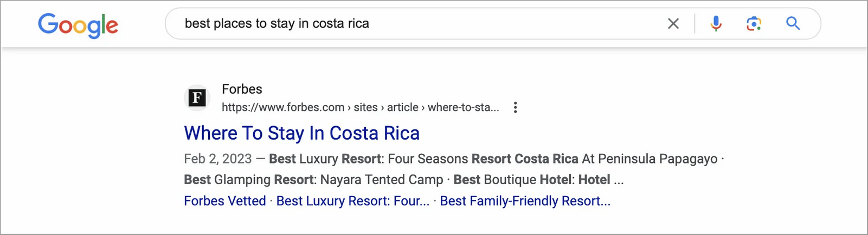Open the "Best Family-Friendly Resort..." sitelink
This screenshot has height=235, width=868.
(x=525, y=201)
